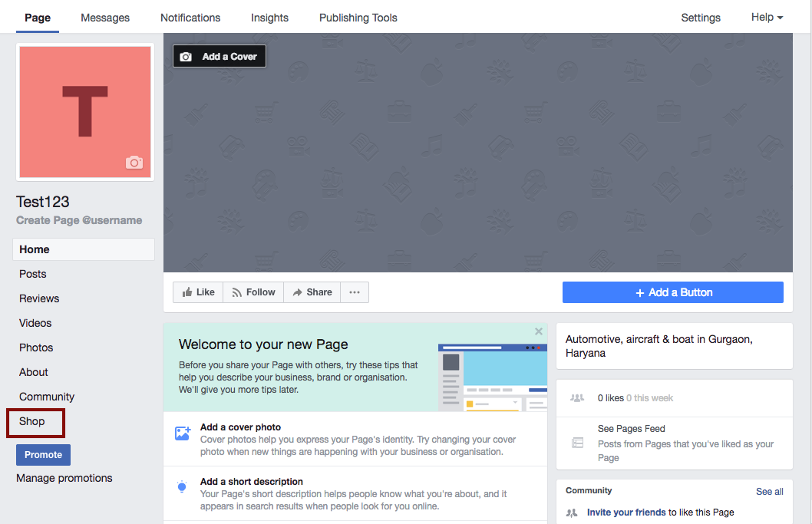
Task: Click the Add a short description tip
Action: tap(251, 482)
